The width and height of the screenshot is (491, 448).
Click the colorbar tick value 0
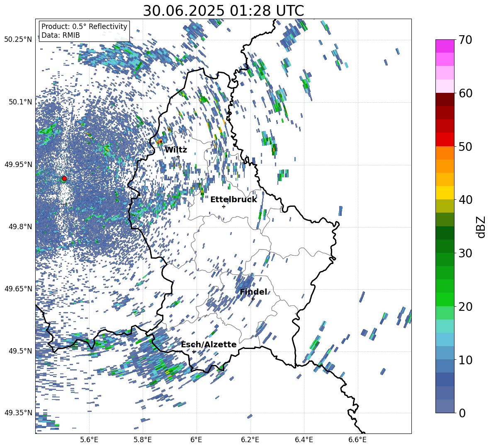(462, 413)
